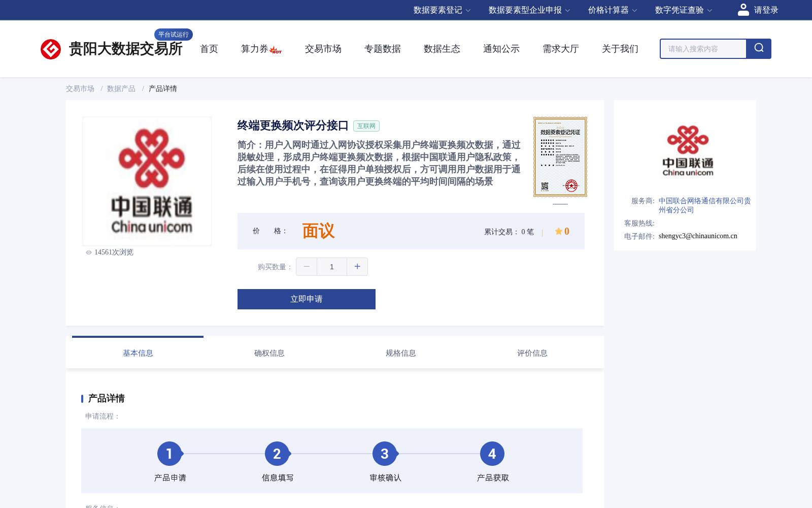The image size is (812, 508).
Task: Open the 价格计算器 dropdown
Action: click(x=613, y=10)
